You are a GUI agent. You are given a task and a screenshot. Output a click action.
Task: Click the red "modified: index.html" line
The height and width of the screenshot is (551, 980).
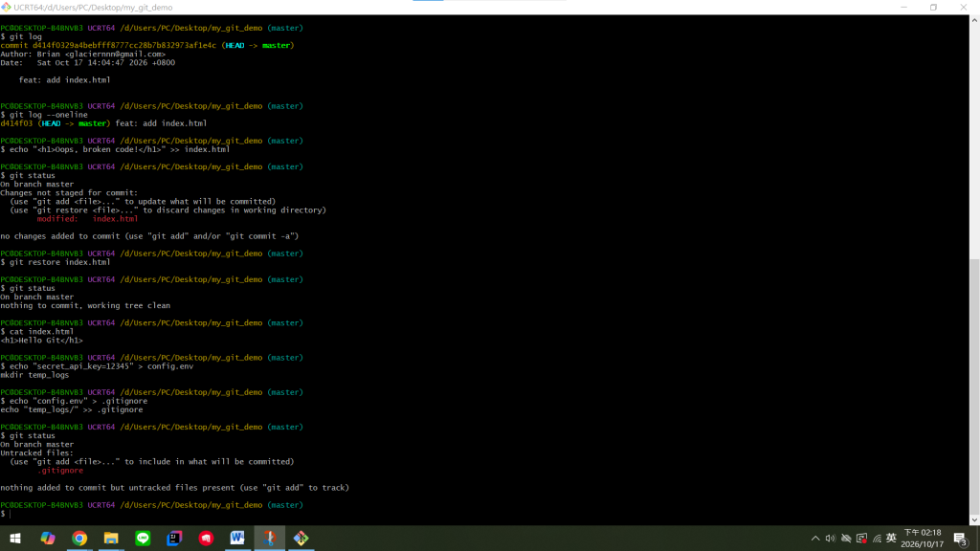[87, 219]
